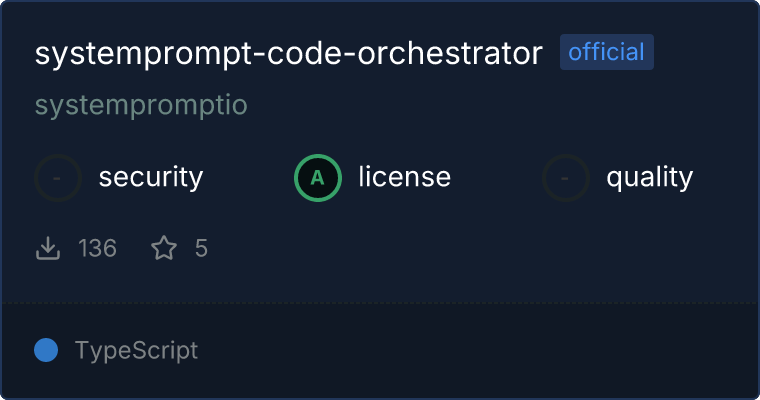
Task: Click the 136 downloads count
Action: coord(98,248)
